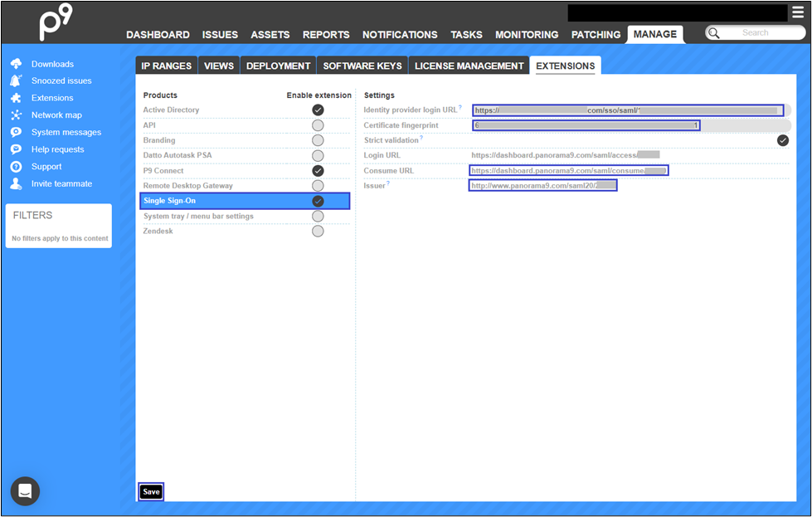Click the search magnifier icon
The width and height of the screenshot is (812, 517).
tap(714, 33)
